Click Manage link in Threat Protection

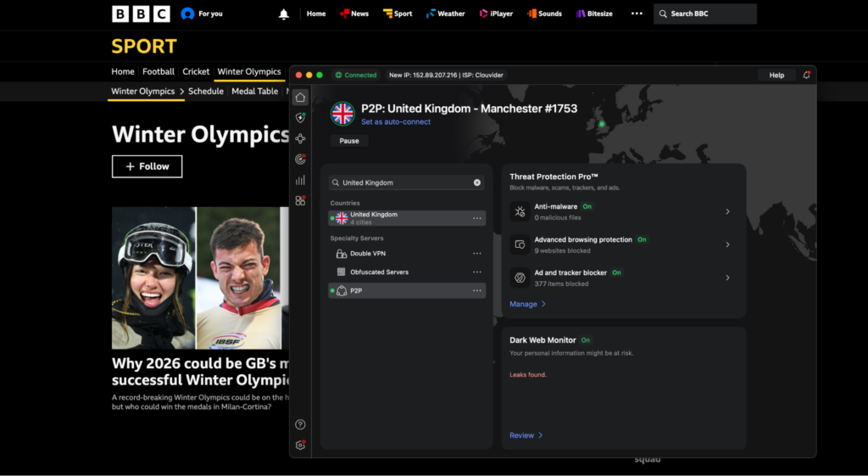(527, 304)
